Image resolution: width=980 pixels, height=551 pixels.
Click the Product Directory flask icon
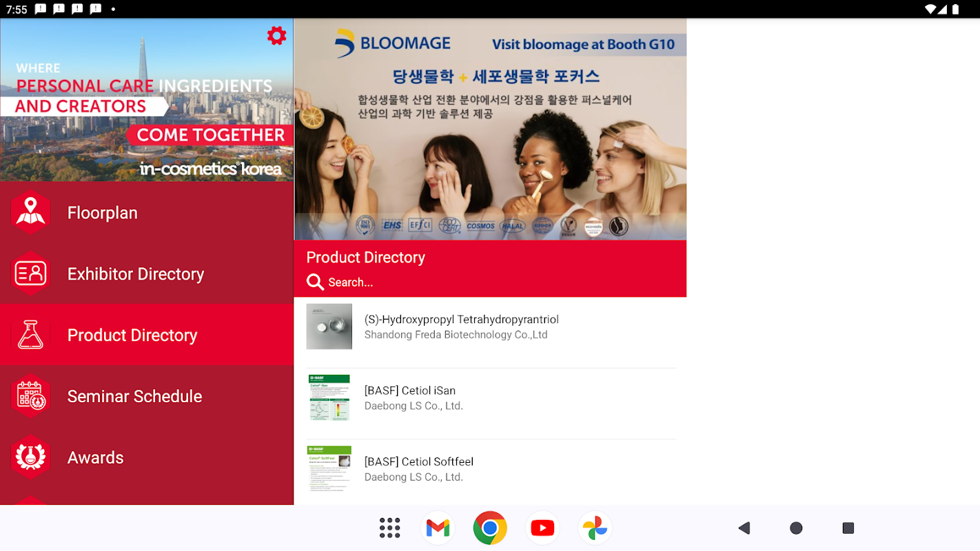tap(31, 335)
